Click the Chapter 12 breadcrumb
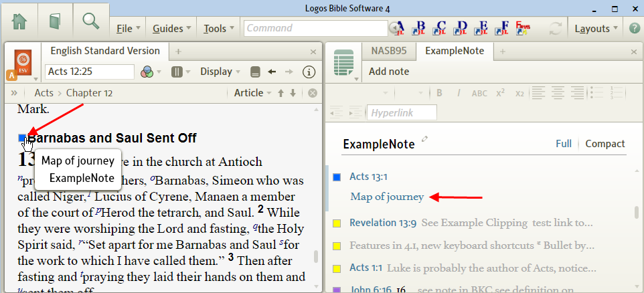This screenshot has width=644, height=293. click(89, 93)
